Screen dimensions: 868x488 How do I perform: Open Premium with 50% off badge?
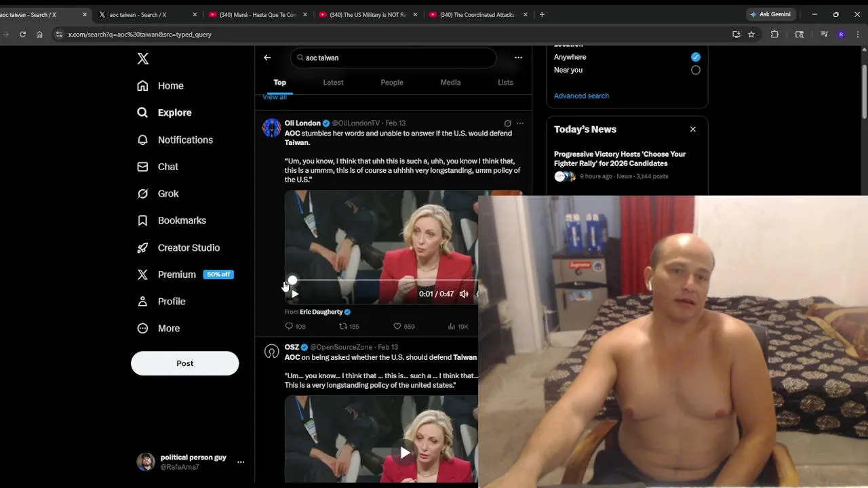184,274
